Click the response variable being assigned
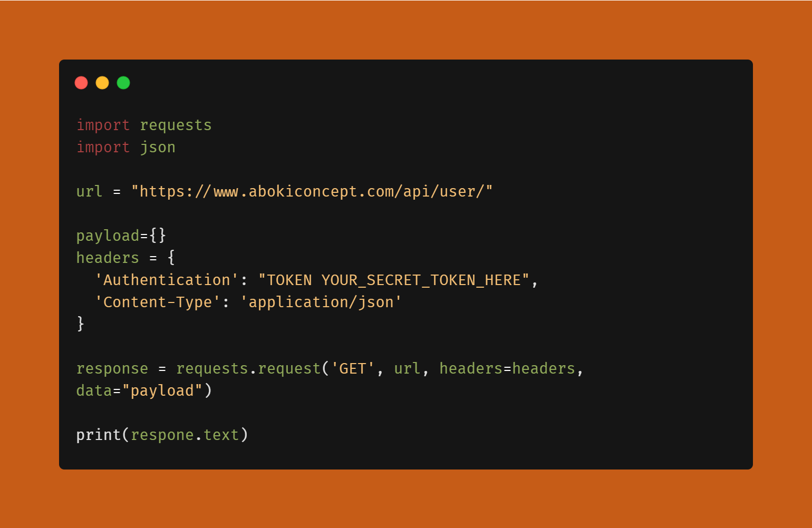 point(112,368)
